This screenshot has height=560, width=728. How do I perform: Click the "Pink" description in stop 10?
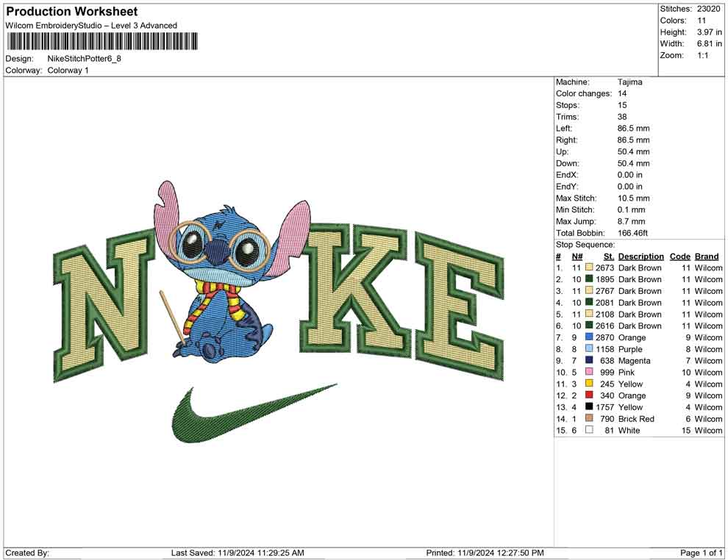[x=626, y=372]
